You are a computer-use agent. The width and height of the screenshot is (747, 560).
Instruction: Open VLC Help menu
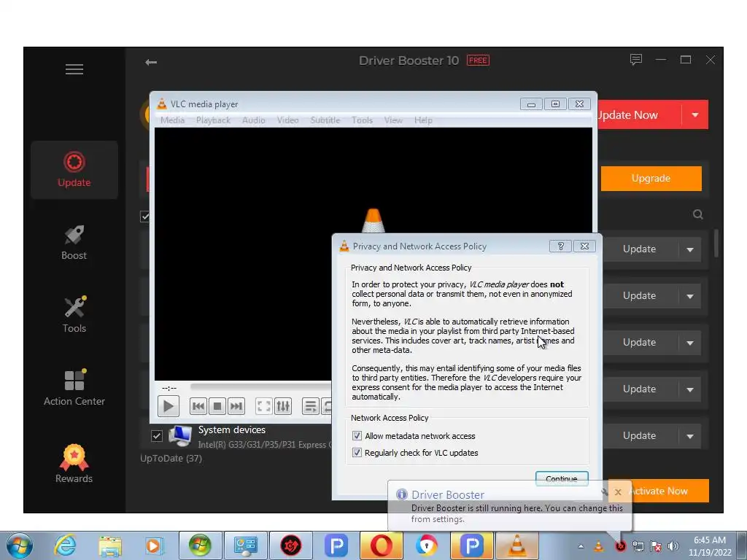pos(423,120)
